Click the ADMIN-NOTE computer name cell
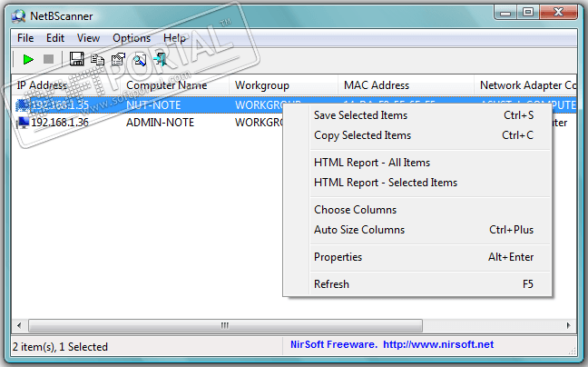This screenshot has height=367, width=588. [x=160, y=123]
